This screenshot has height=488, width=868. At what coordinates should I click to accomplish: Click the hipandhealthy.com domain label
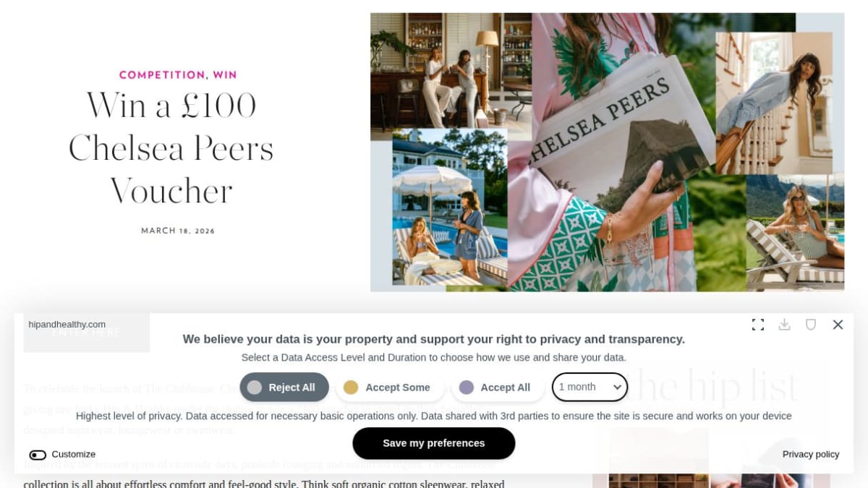click(67, 325)
